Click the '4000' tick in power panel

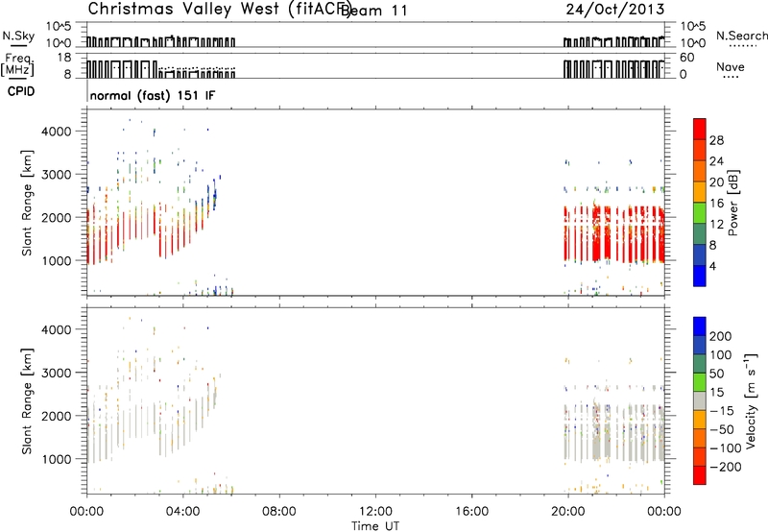[56, 132]
